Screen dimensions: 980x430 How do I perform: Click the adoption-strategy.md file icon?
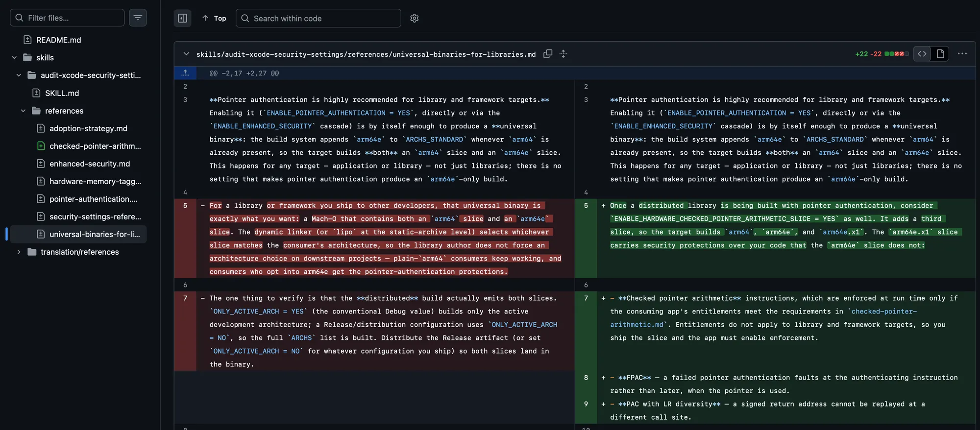point(41,128)
